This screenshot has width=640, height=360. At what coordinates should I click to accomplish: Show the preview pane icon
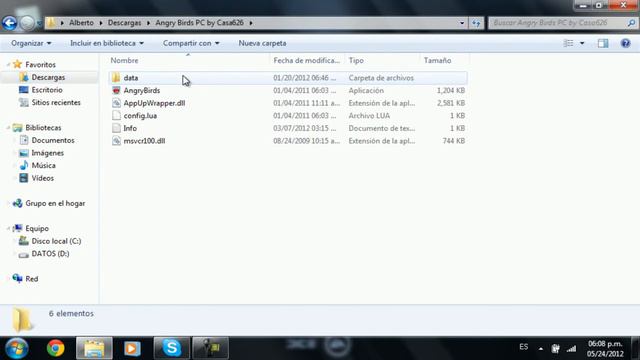click(603, 43)
